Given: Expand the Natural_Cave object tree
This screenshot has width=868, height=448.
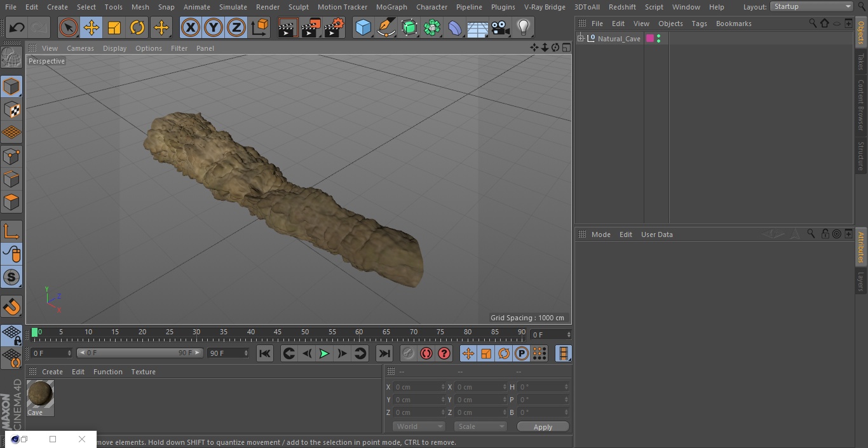Looking at the screenshot, I should point(580,39).
